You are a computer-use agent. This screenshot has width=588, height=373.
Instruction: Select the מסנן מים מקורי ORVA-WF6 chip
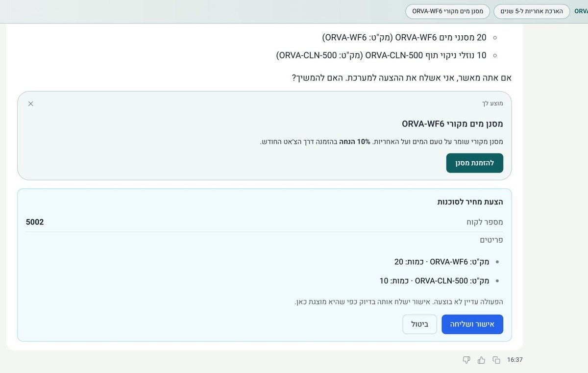coord(448,11)
